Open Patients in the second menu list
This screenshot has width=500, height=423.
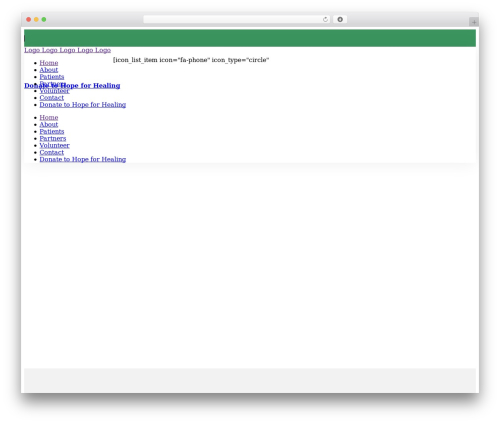(52, 131)
